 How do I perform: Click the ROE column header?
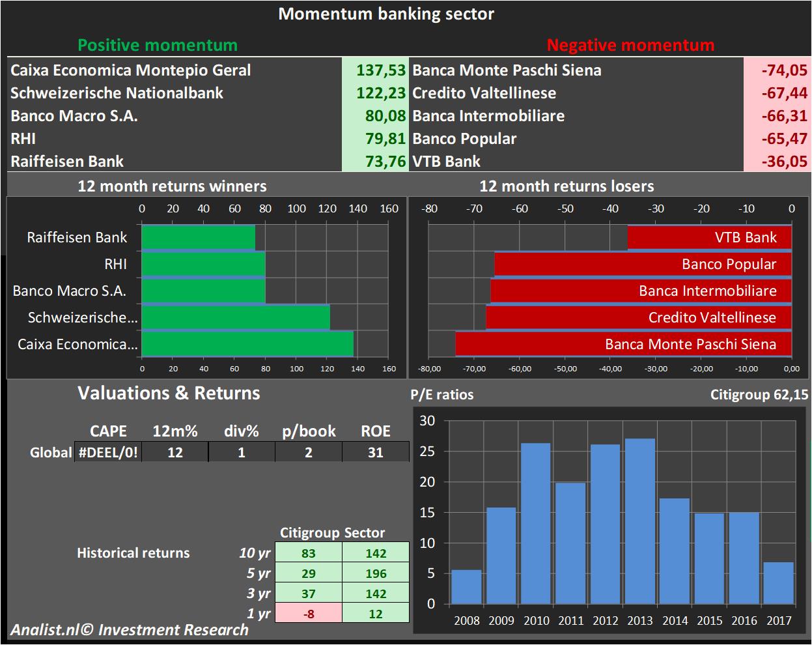[x=376, y=431]
